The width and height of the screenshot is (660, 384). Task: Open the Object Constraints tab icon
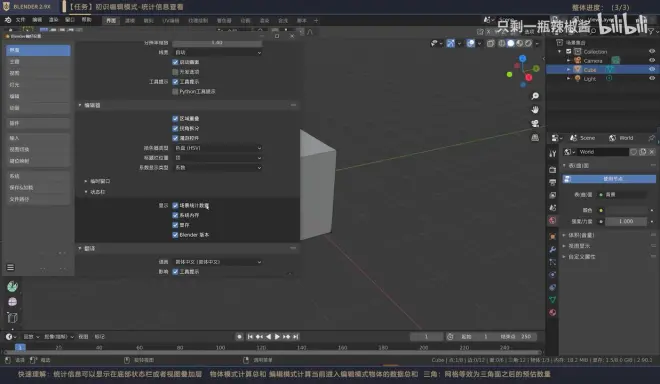click(x=553, y=287)
